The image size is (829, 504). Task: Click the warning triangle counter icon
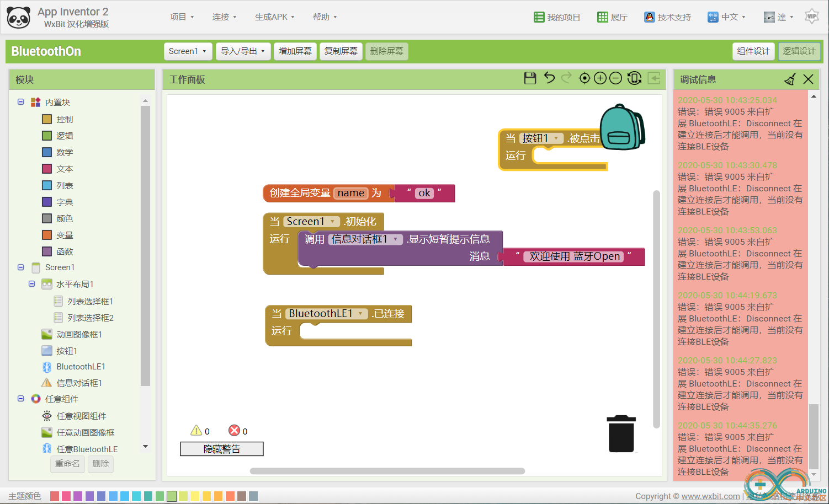196,431
